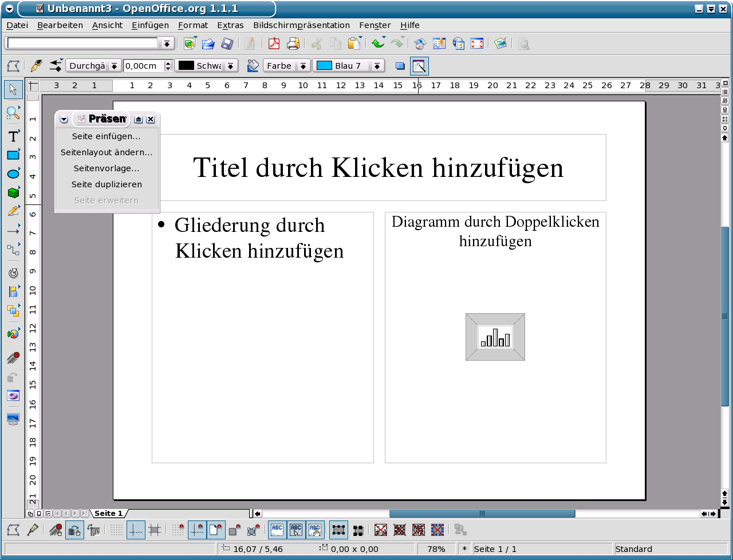Toggle the shadow button next to Blau 7
The image size is (733, 560).
(400, 66)
